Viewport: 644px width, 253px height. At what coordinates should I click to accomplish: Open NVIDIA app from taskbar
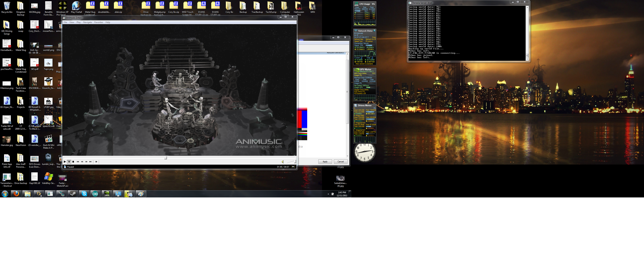(107, 194)
